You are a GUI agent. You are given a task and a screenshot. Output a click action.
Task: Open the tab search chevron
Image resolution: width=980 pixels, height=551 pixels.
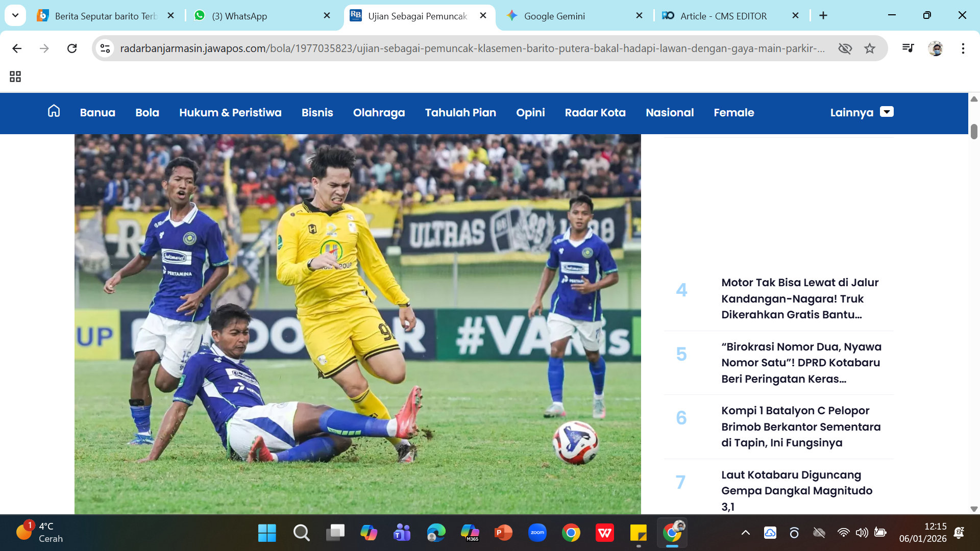click(x=15, y=15)
